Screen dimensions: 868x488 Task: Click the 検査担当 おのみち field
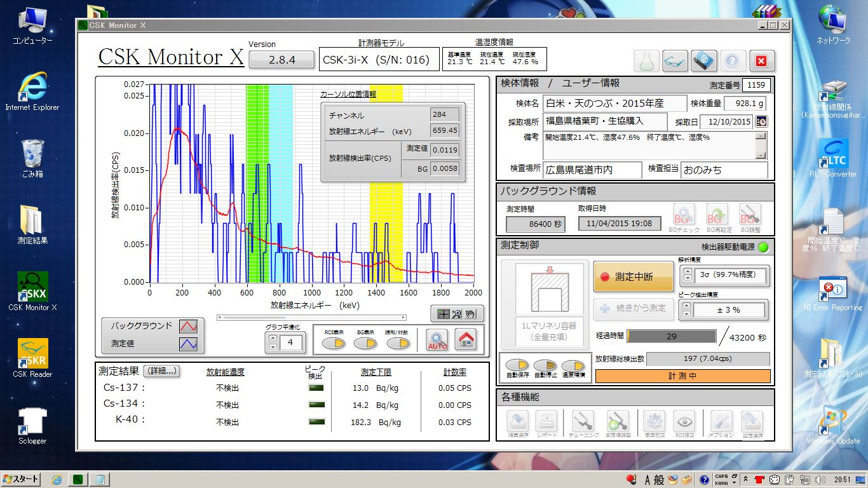724,170
